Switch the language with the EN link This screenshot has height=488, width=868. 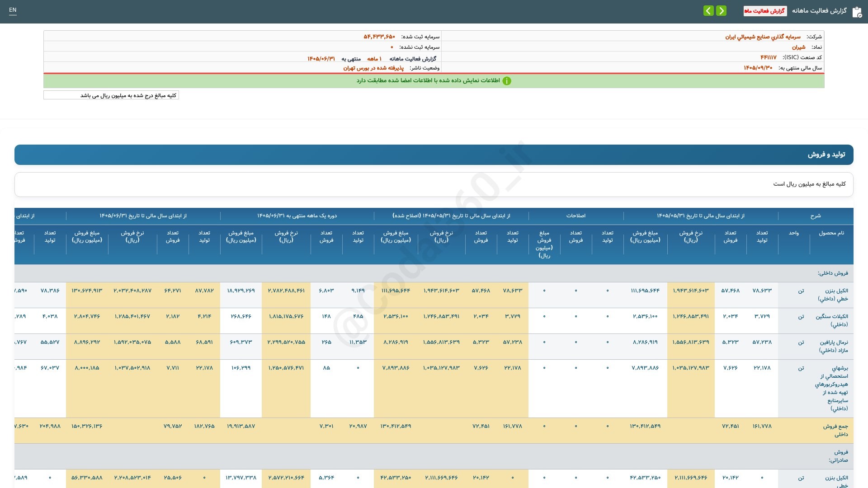(13, 10)
